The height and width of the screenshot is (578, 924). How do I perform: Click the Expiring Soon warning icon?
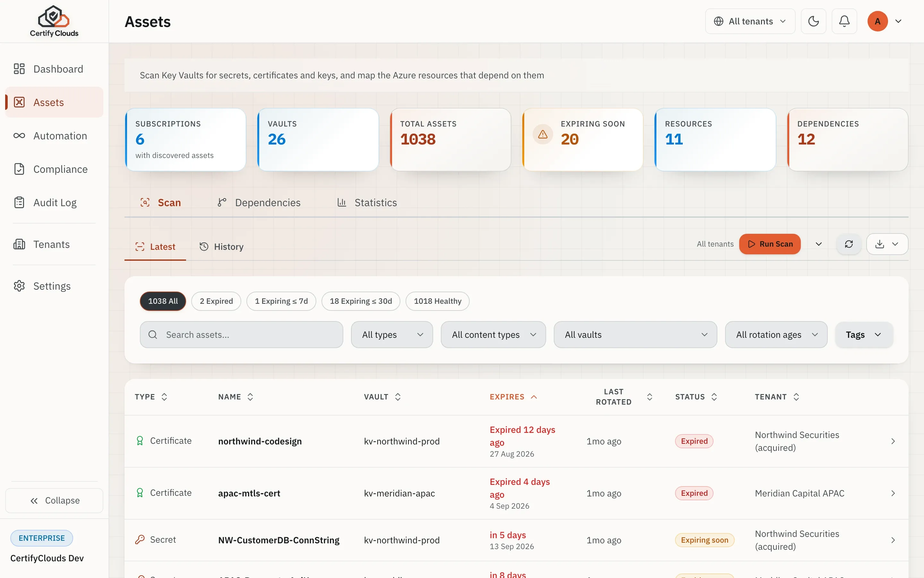pos(543,134)
